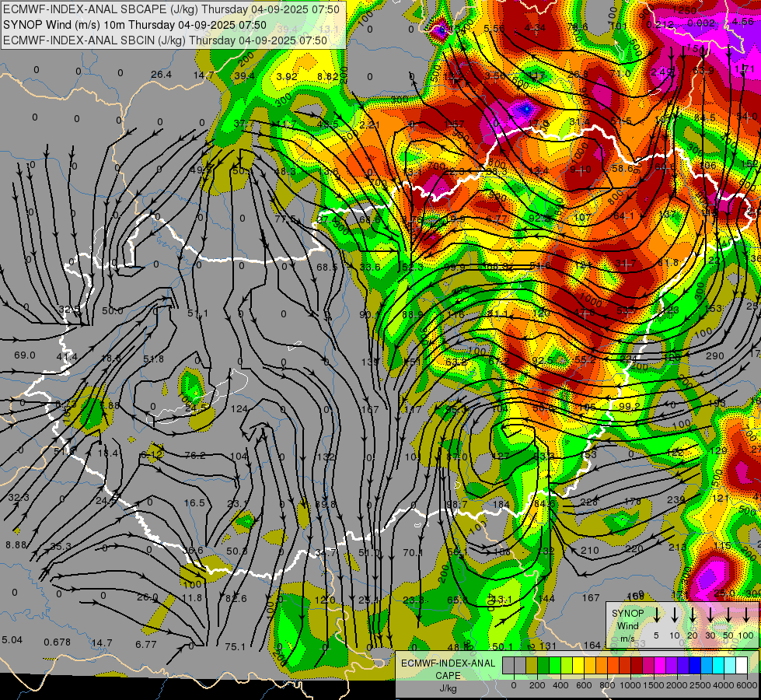Click the J/kg unit label in legend
Screen dimensions: 761x700
click(448, 688)
